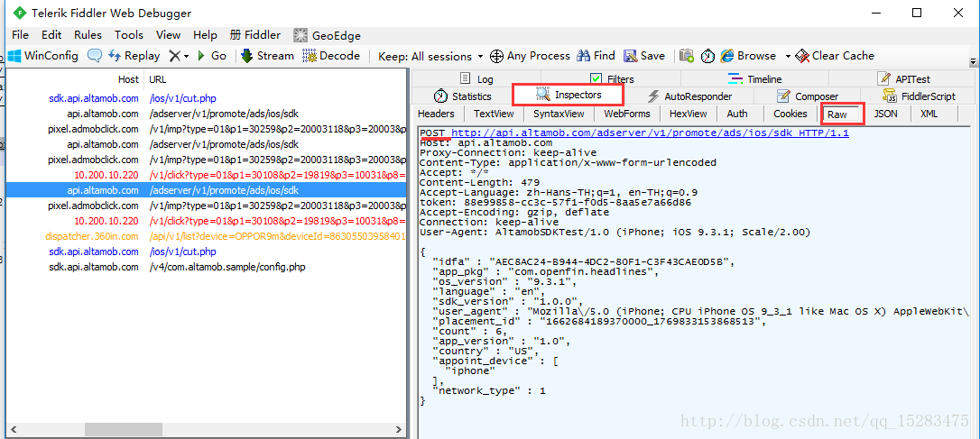Select the TextView inspector tab
This screenshot has width=980, height=439.
click(494, 114)
